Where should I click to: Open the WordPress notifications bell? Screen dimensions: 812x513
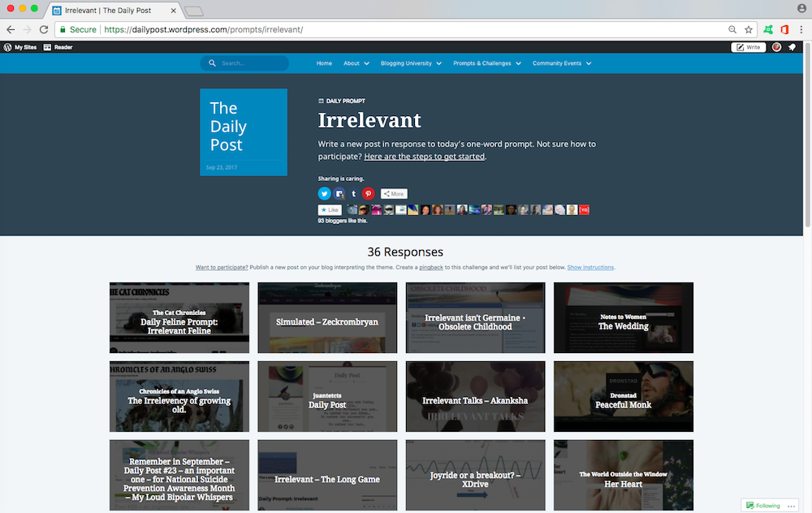(x=792, y=47)
